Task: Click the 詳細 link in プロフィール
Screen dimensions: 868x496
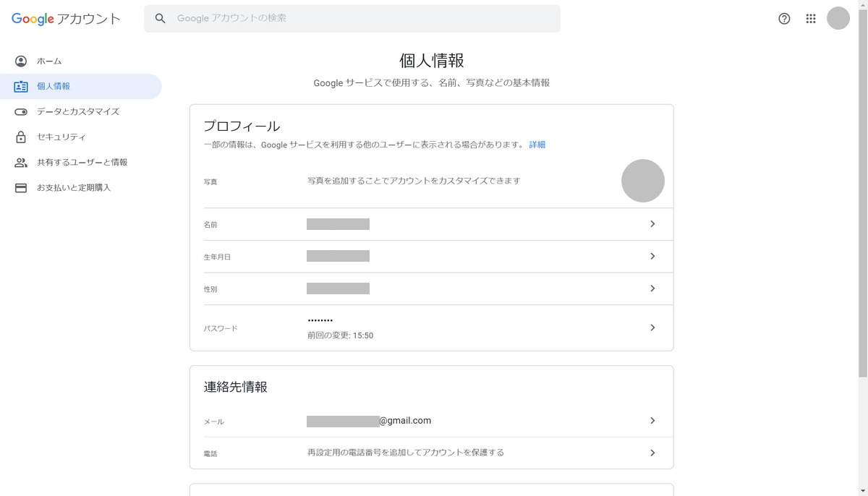Action: click(537, 145)
